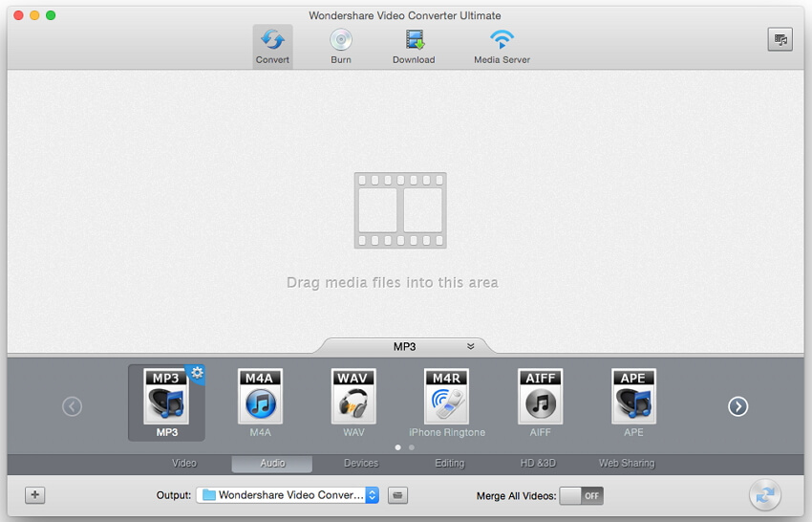Add files with the plus button

tap(35, 495)
